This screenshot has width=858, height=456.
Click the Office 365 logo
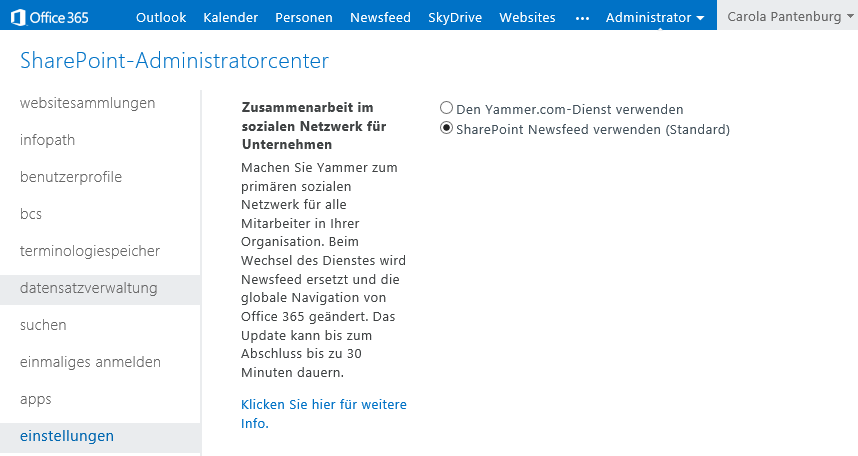point(49,18)
